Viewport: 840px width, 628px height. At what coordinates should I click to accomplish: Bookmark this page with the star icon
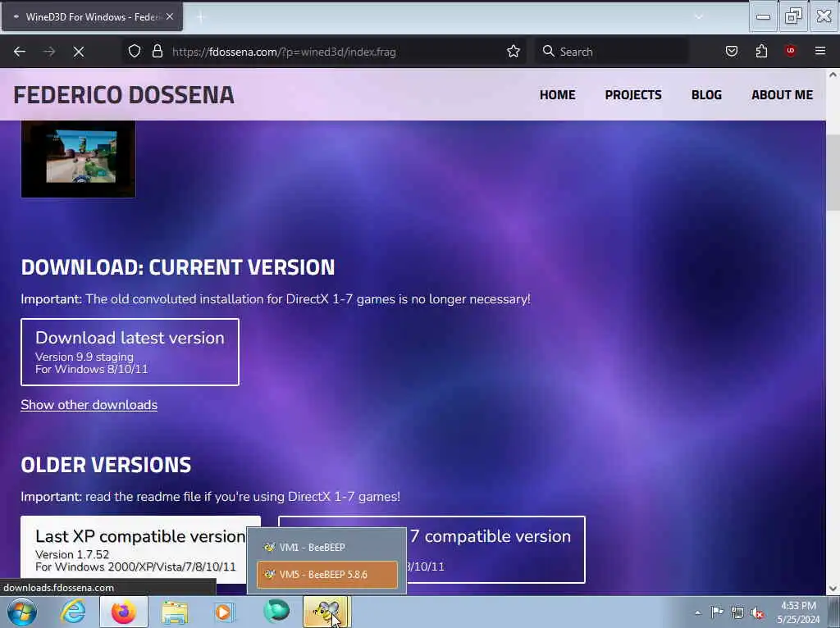tap(514, 51)
